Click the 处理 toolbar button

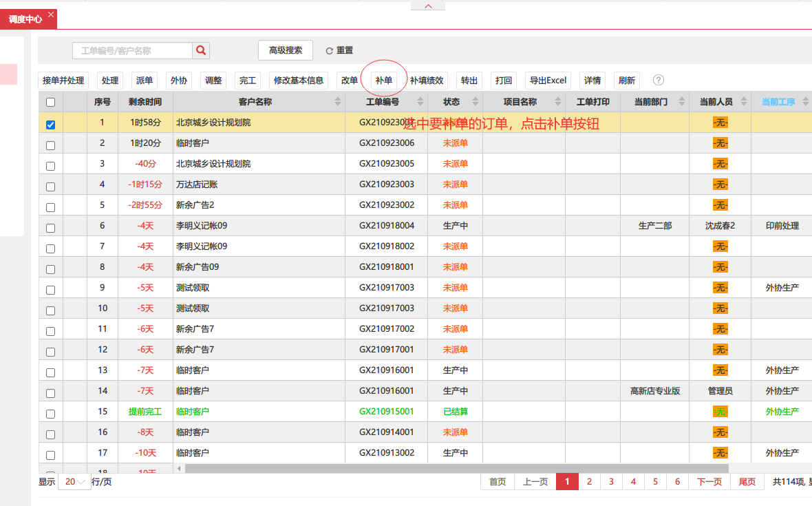[x=110, y=81]
